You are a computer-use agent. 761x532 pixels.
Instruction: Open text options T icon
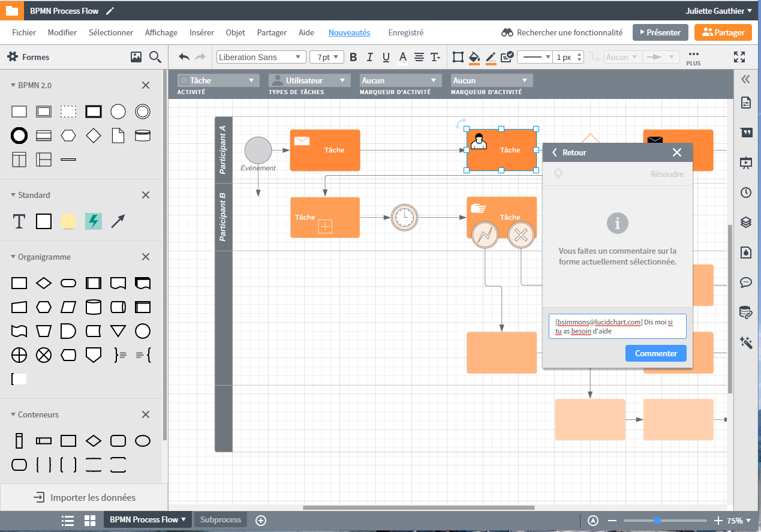tap(435, 57)
